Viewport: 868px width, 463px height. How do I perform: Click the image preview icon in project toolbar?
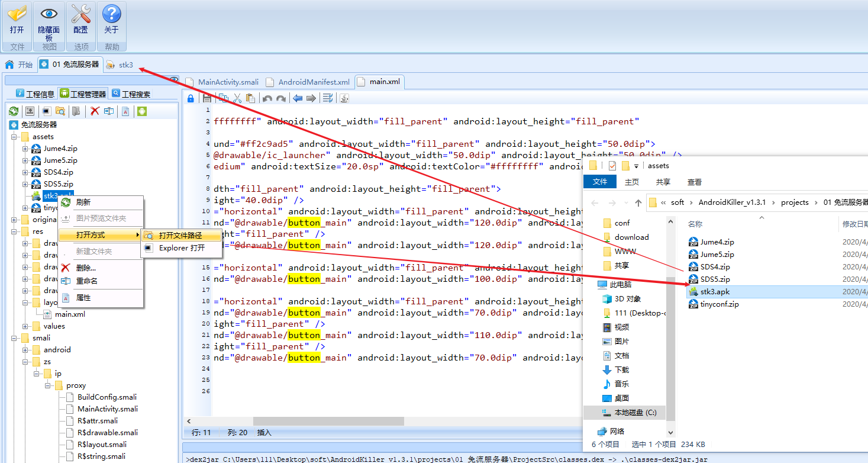[x=30, y=111]
